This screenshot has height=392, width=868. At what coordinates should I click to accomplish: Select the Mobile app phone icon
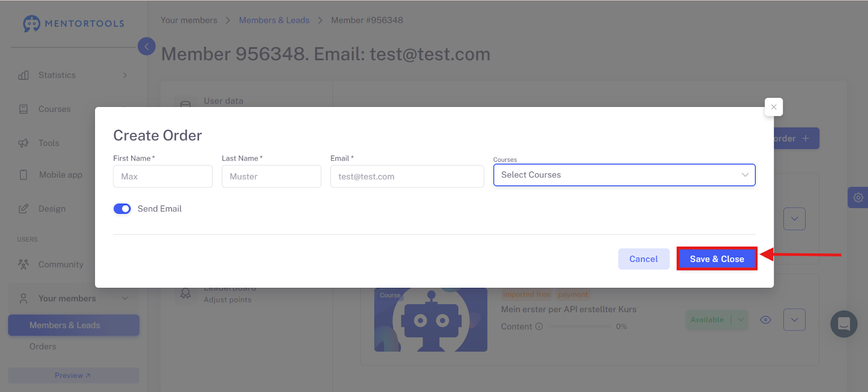pos(23,175)
